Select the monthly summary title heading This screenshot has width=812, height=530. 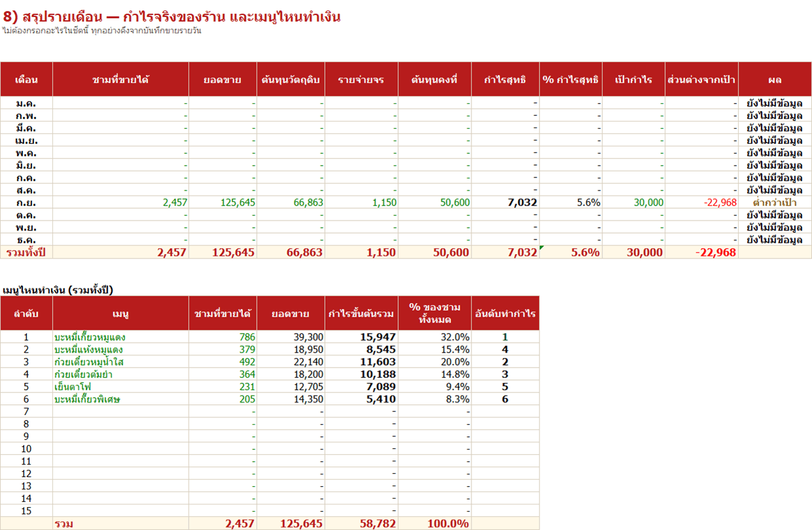point(172,17)
